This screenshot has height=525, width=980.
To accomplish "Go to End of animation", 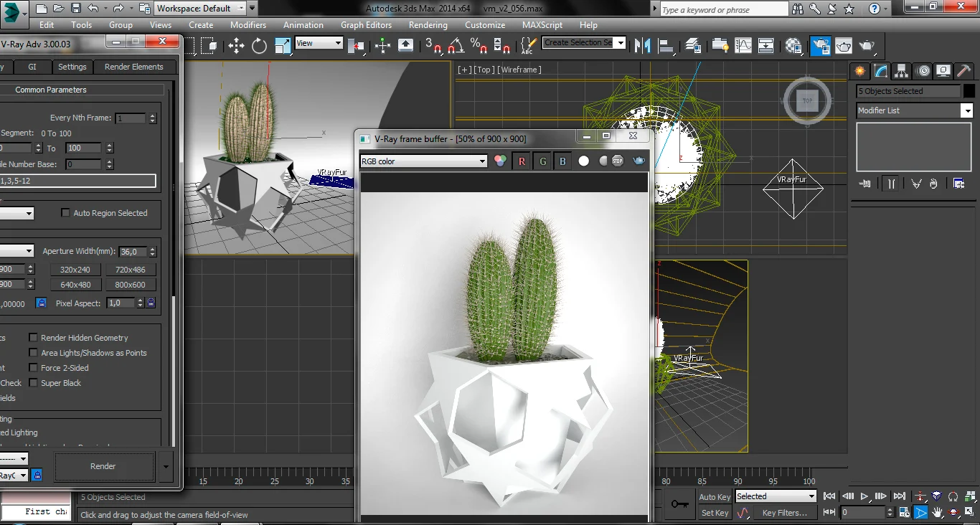I will (x=899, y=496).
